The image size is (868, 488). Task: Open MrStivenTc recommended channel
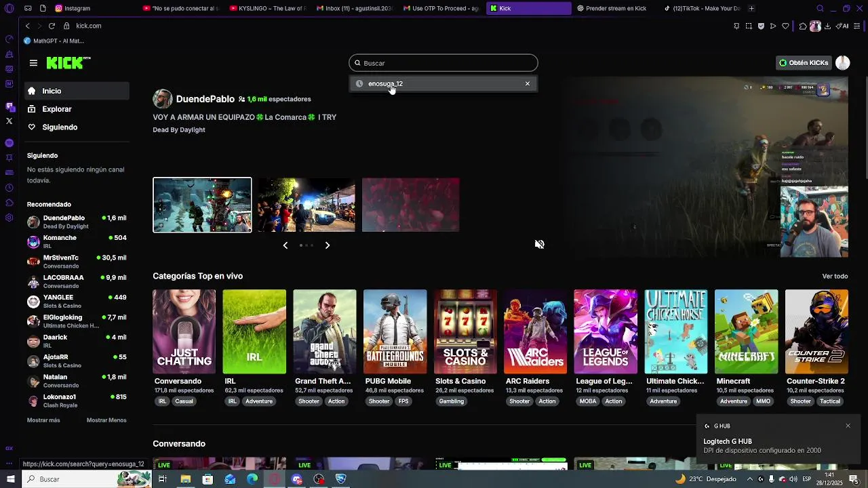pyautogui.click(x=77, y=262)
